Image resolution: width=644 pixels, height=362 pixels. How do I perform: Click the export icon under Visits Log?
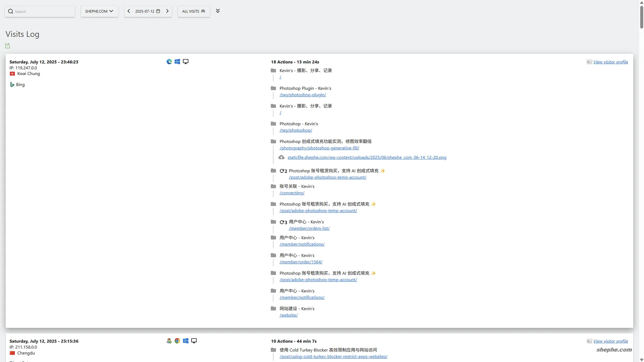point(7,46)
